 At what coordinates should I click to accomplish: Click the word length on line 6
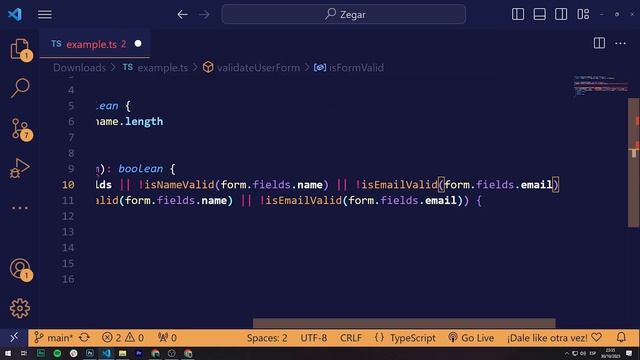pyautogui.click(x=144, y=122)
